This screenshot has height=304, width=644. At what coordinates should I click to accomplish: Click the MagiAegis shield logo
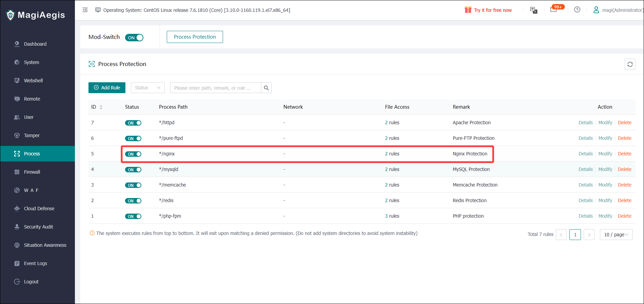pos(11,15)
